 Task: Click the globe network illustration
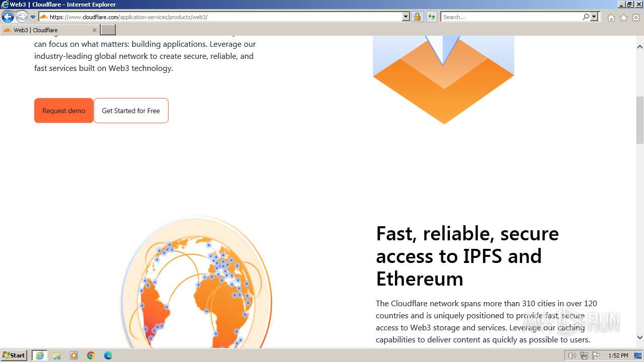(196, 283)
